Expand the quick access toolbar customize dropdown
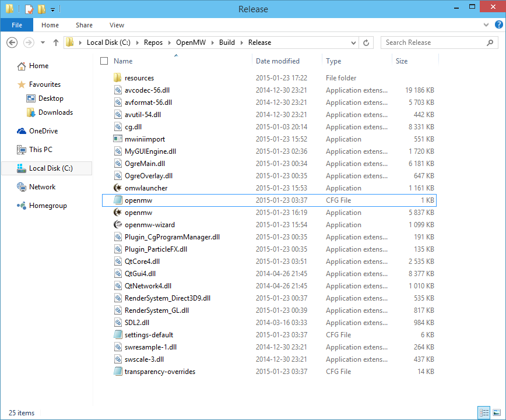This screenshot has width=506, height=420. point(52,9)
